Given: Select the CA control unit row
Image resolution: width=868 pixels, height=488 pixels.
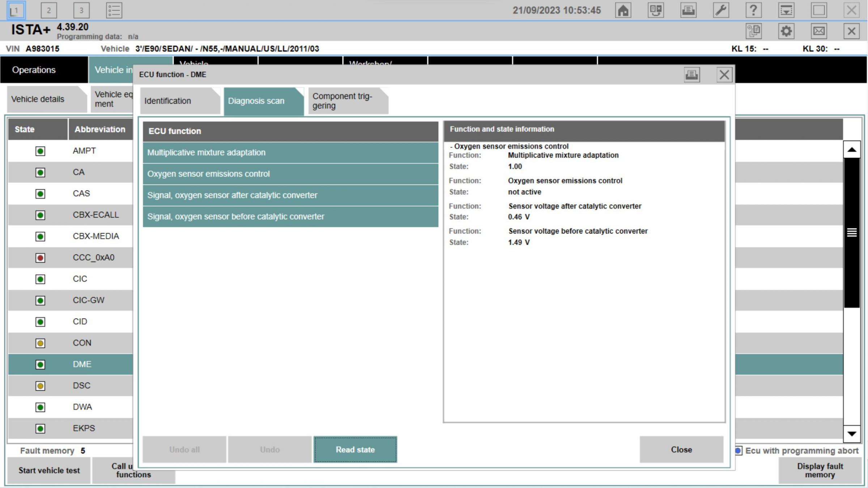Looking at the screenshot, I should pyautogui.click(x=71, y=172).
